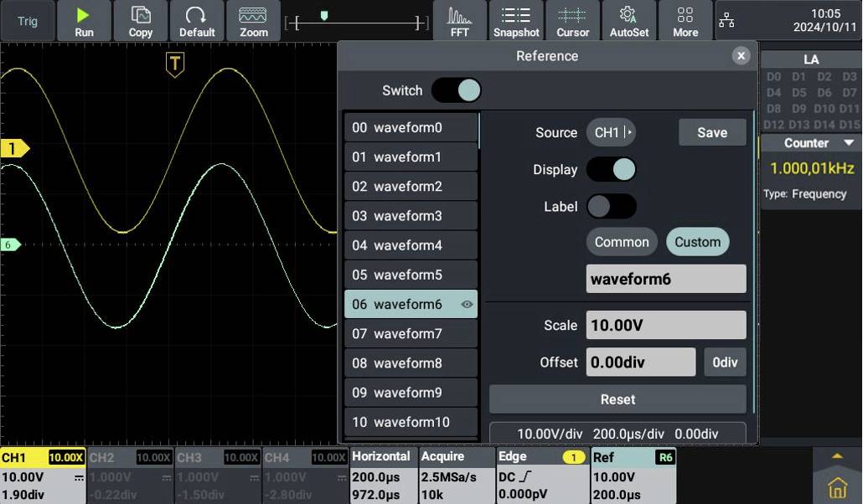Screen dimensions: 863x504
Task: Click the Default setup icon
Action: coord(197,20)
